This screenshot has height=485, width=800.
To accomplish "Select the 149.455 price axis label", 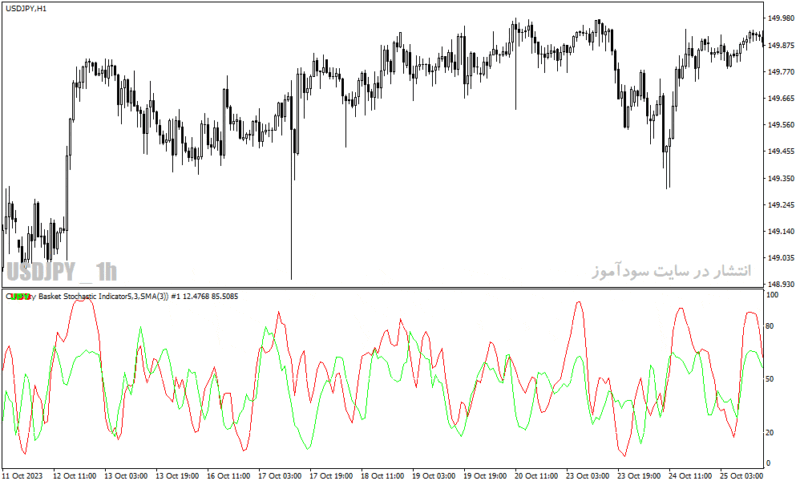I will [x=781, y=151].
